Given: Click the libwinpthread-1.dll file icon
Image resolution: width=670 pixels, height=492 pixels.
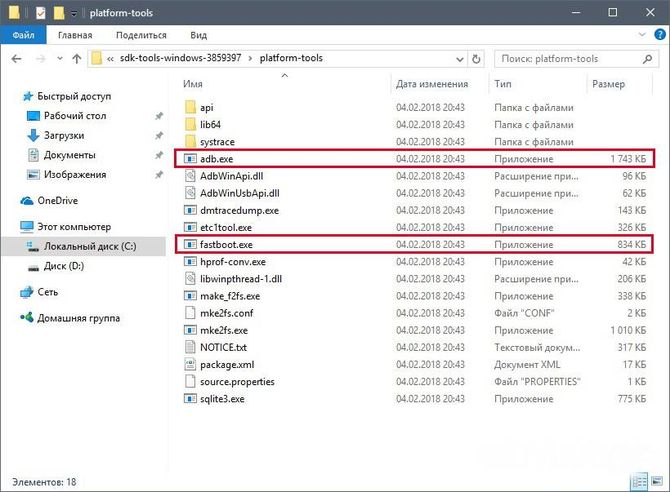Looking at the screenshot, I should click(190, 279).
